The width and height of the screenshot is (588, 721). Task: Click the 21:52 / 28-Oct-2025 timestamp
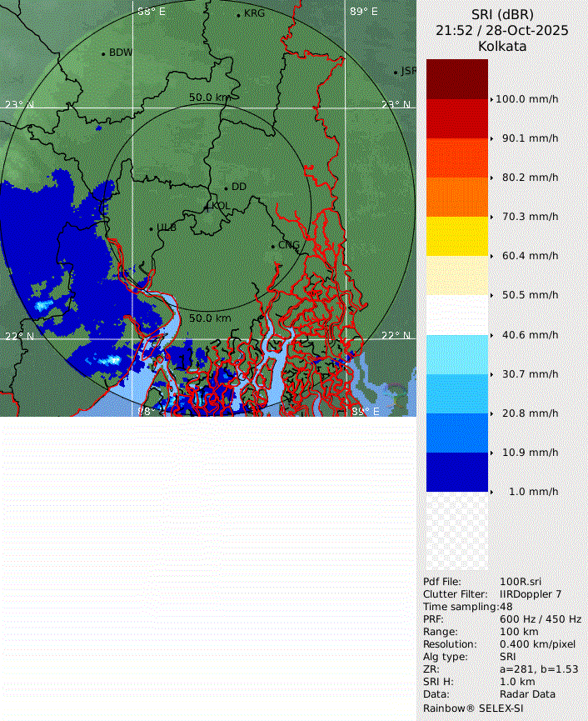tap(501, 30)
